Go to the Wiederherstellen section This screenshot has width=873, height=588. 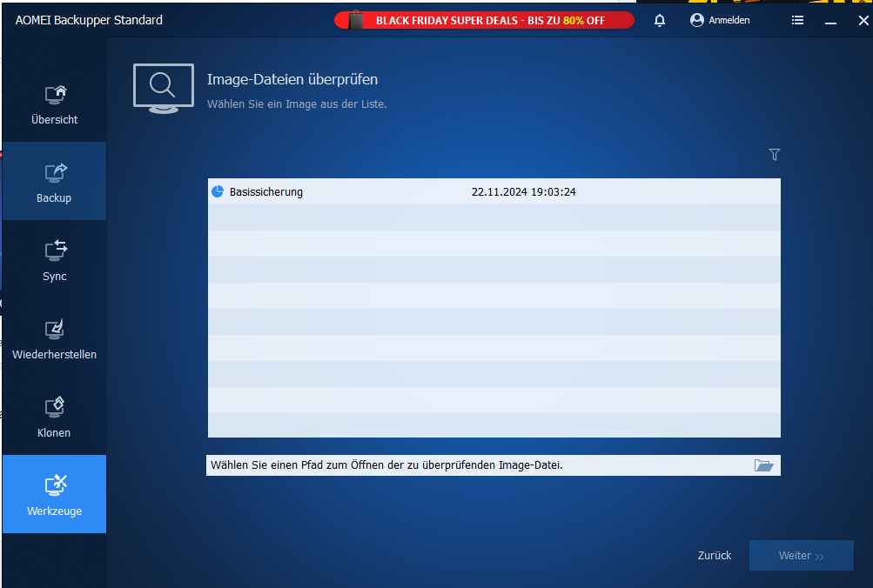[x=54, y=338]
